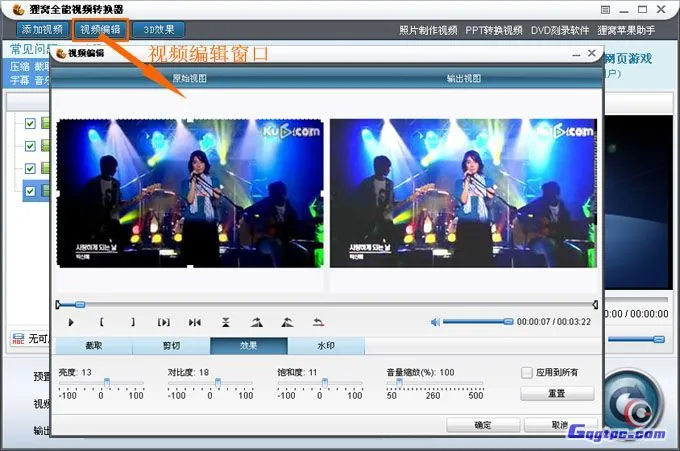The width and height of the screenshot is (680, 451).
Task: Enable the 应用到所有 checkbox
Action: (526, 373)
